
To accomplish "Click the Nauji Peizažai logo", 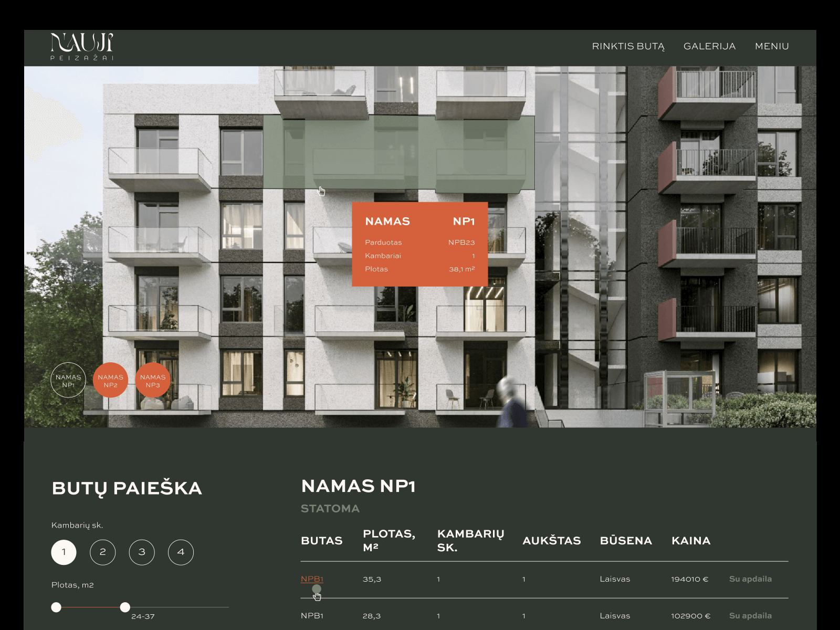I will pos(82,47).
